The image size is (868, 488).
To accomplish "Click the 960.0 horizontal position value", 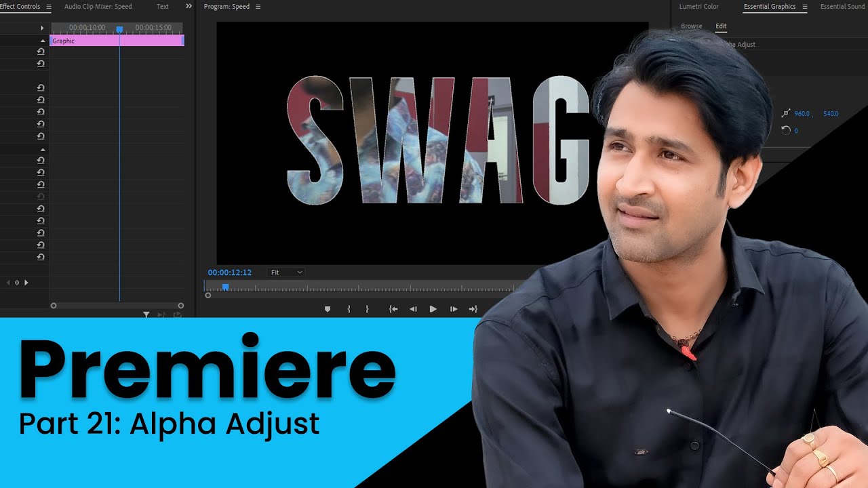I will (802, 114).
